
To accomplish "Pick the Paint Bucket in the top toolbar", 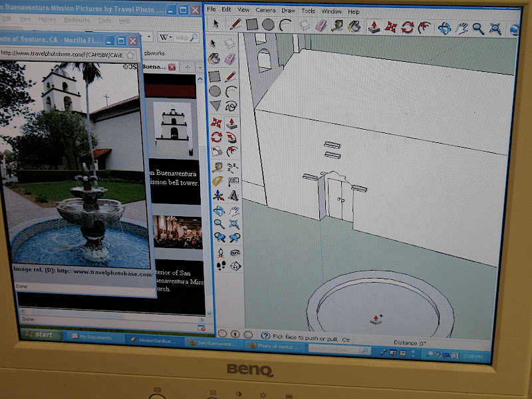I will click(354, 27).
